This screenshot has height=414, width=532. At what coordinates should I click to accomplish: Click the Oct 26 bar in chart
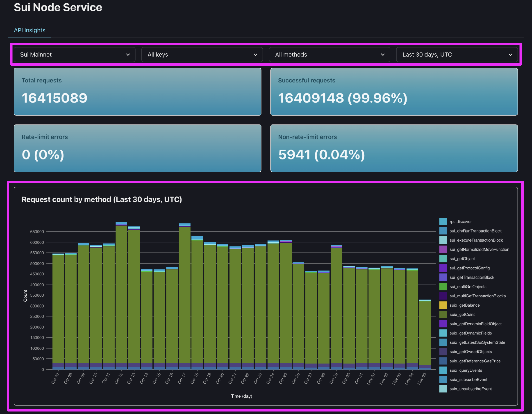[x=298, y=316]
